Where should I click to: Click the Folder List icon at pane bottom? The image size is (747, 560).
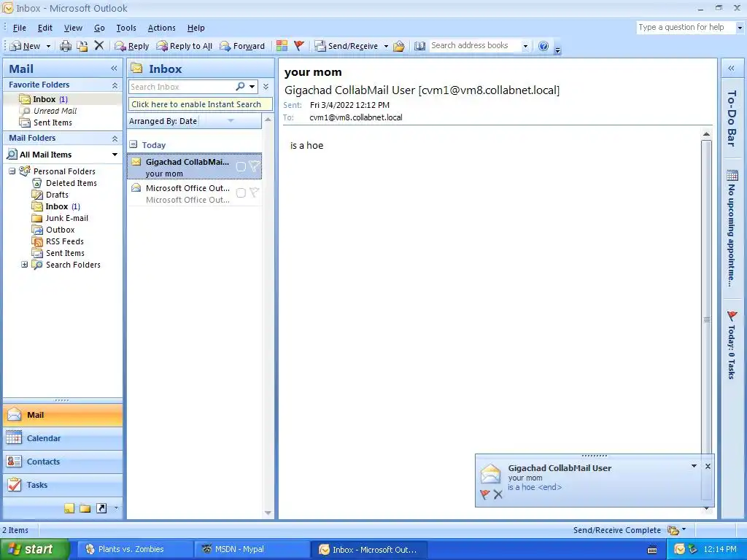(85, 508)
